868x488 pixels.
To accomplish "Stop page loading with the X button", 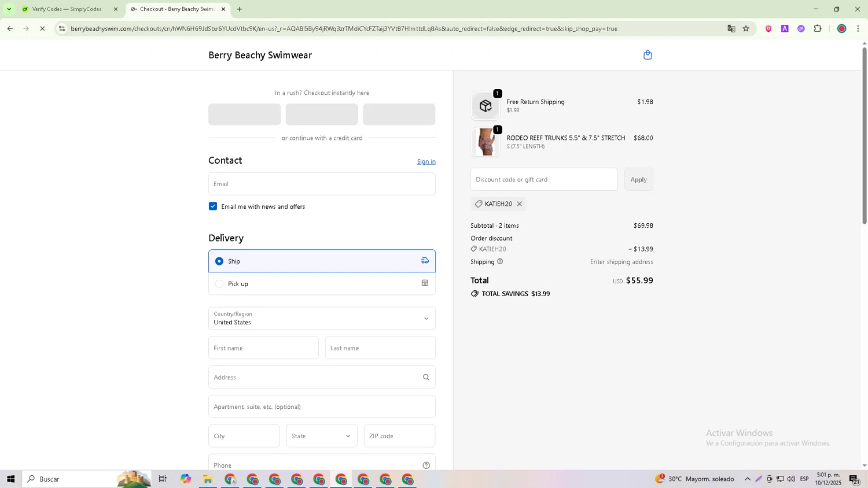I will (x=42, y=28).
